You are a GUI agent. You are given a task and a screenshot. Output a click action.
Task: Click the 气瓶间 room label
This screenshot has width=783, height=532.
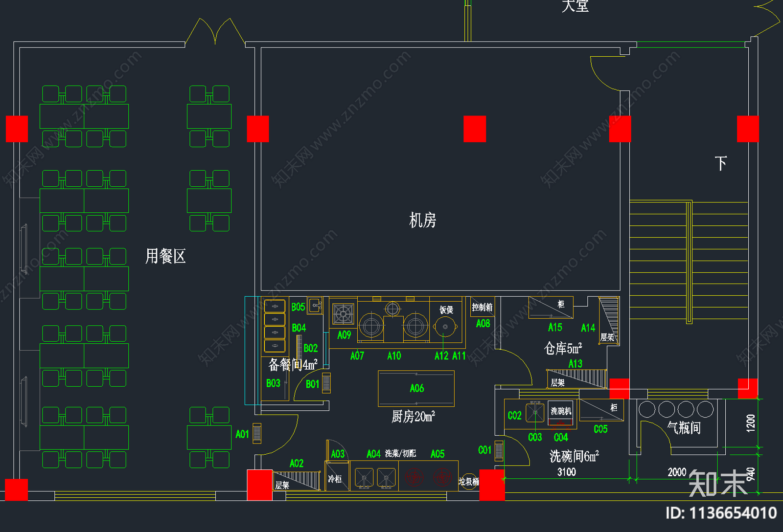click(x=684, y=428)
